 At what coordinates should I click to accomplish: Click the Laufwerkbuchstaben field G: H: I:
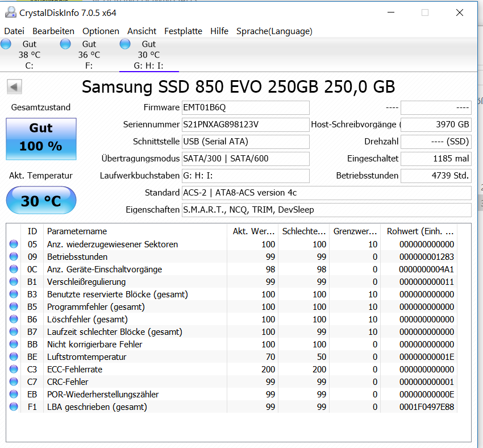pyautogui.click(x=245, y=176)
